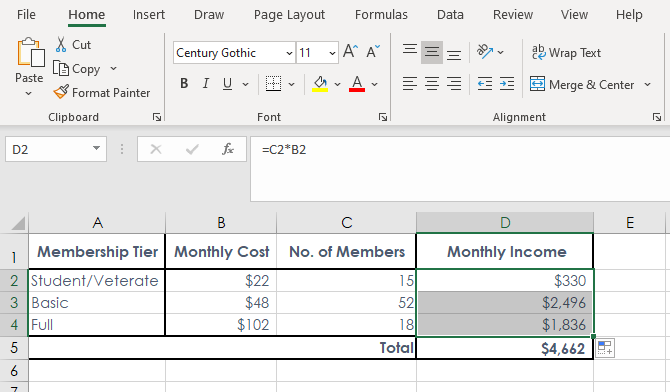Select the $4,662 total cell
This screenshot has width=670, height=392.
click(x=505, y=348)
